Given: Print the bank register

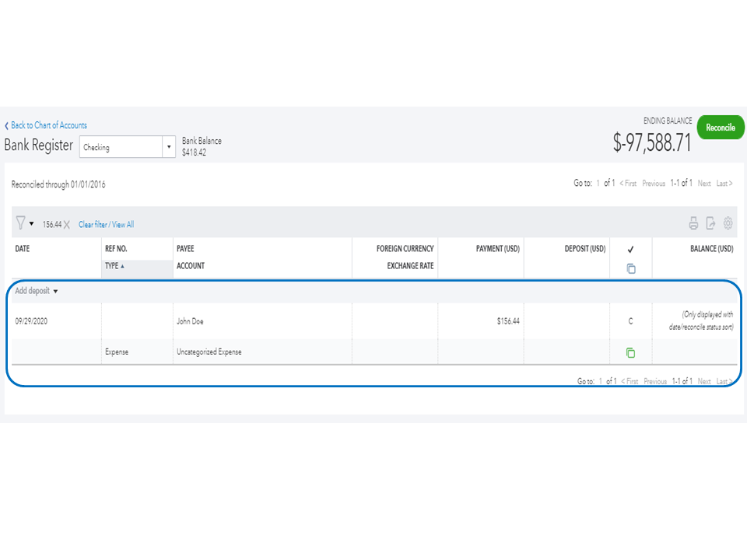Looking at the screenshot, I should [x=693, y=224].
